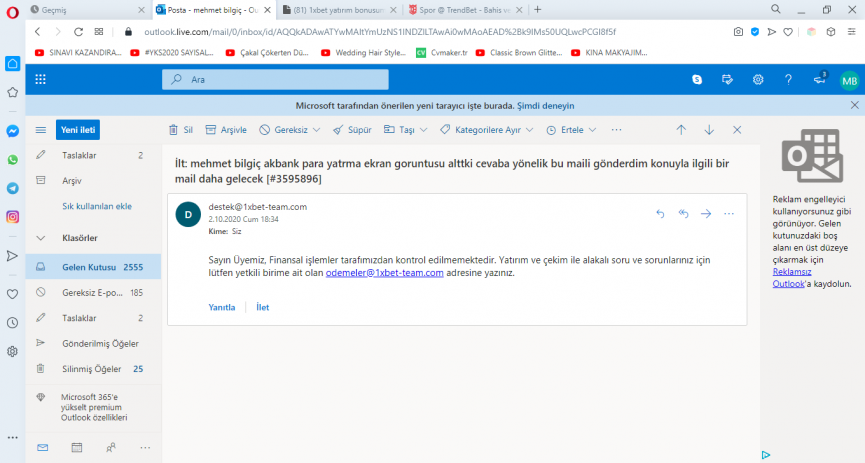Viewport: 865px width, 463px height.
Task: Open Taşı dropdown arrow
Action: (x=424, y=130)
